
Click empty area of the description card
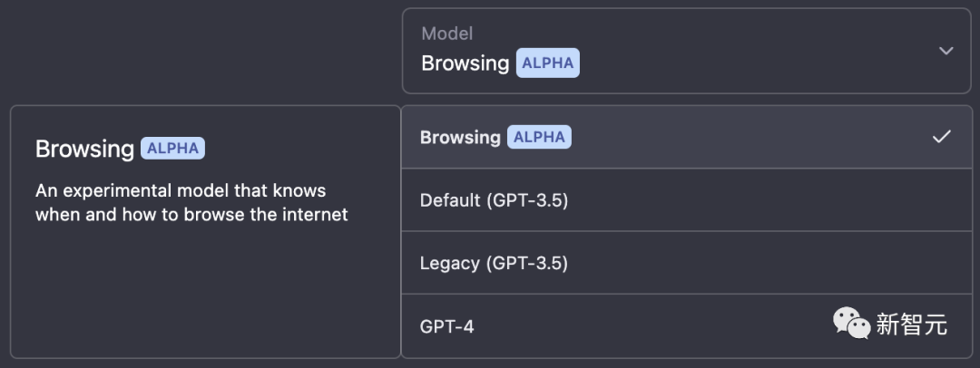205,291
